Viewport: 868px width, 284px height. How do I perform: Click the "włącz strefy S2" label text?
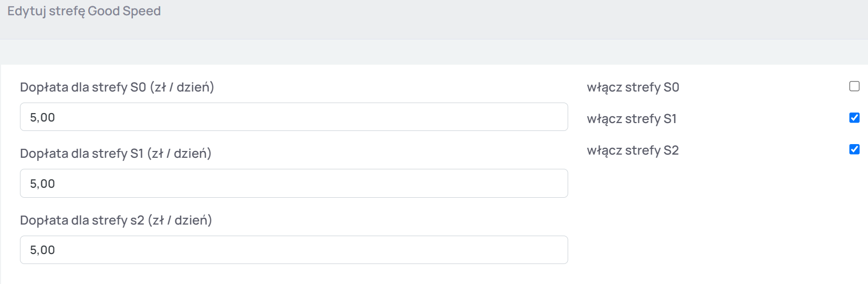[x=633, y=150]
